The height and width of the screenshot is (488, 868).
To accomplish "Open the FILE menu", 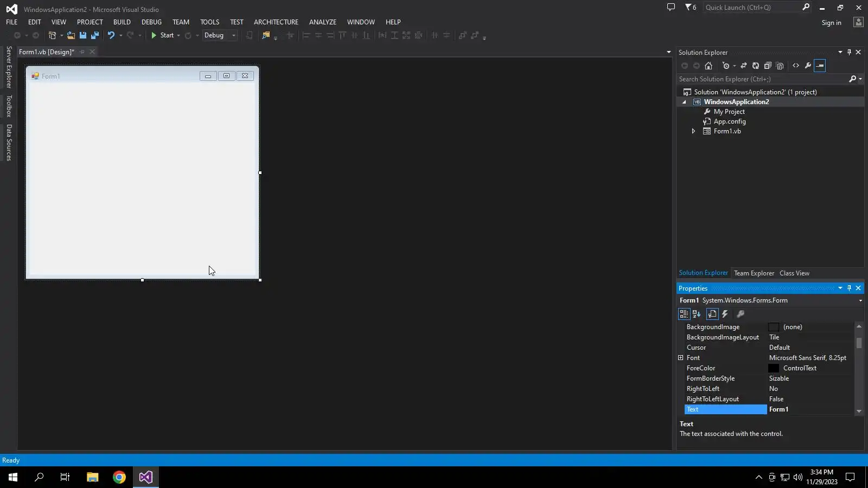I will pos(11,22).
